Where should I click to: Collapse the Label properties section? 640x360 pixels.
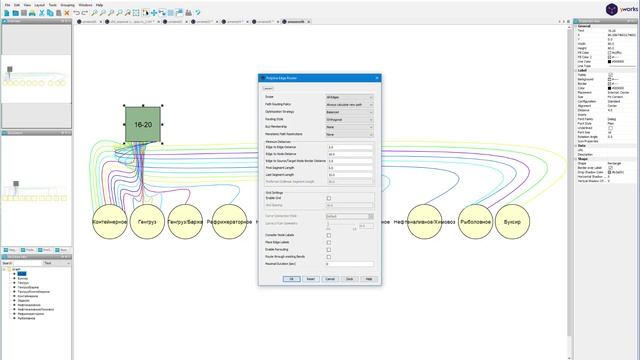[x=576, y=71]
